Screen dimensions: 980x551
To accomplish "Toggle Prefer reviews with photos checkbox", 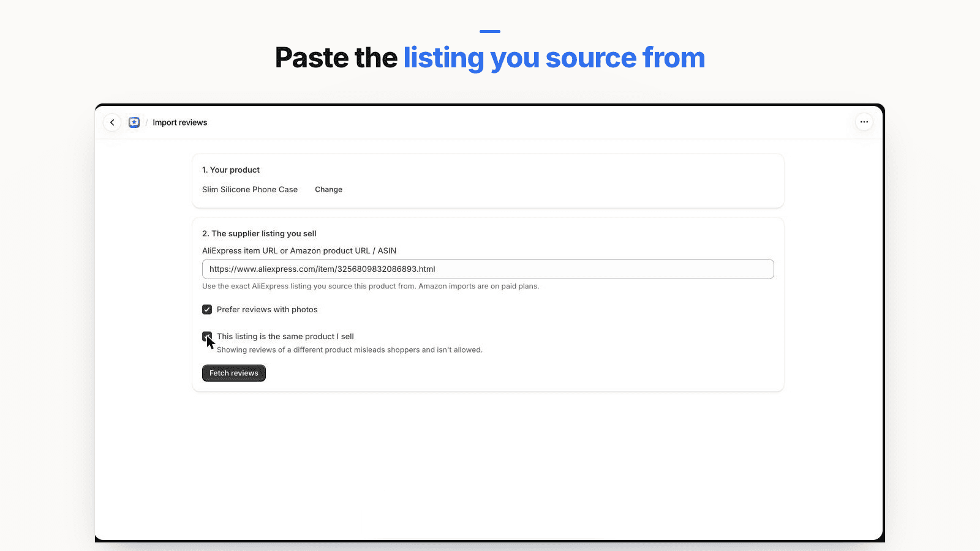I will click(207, 310).
